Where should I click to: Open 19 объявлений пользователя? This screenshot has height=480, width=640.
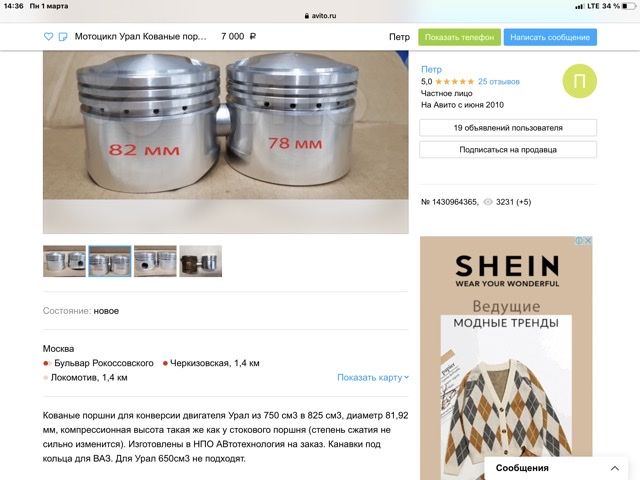tap(508, 128)
